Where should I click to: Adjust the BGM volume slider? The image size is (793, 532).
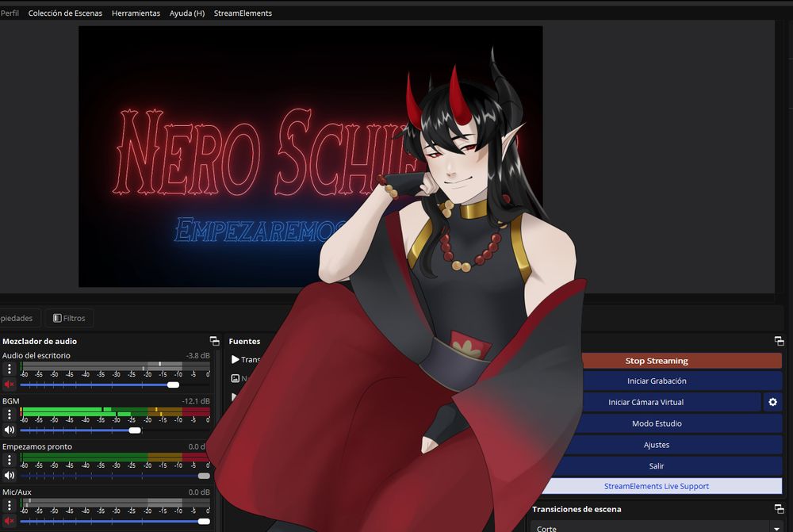point(135,431)
